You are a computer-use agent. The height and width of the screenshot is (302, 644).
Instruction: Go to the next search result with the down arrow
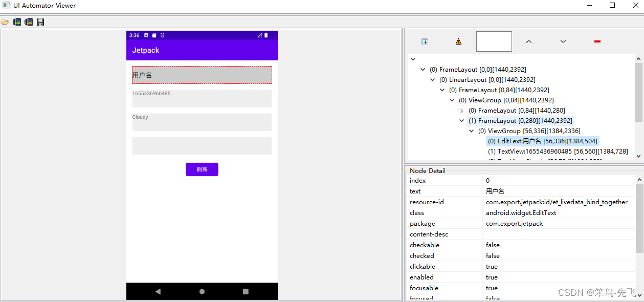[x=563, y=41]
